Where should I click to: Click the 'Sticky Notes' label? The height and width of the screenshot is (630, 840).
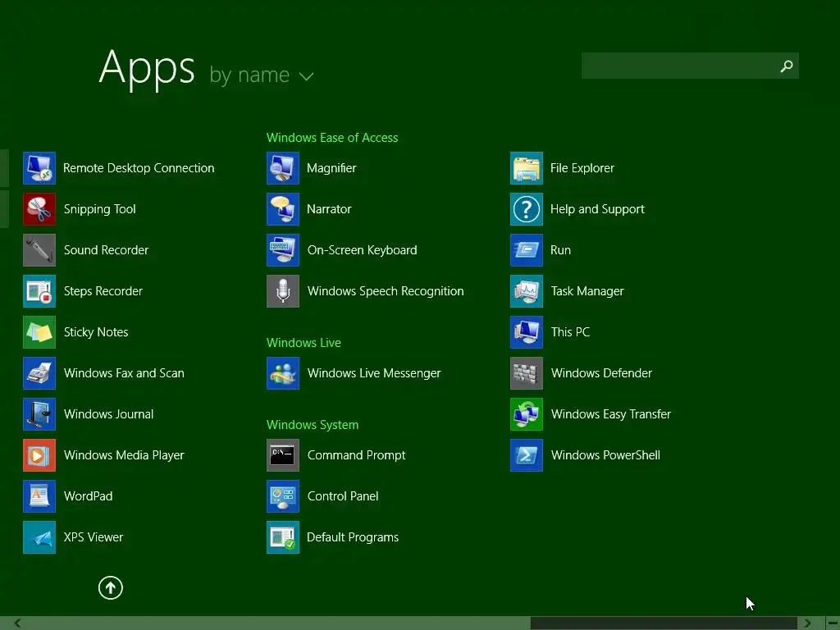[96, 332]
